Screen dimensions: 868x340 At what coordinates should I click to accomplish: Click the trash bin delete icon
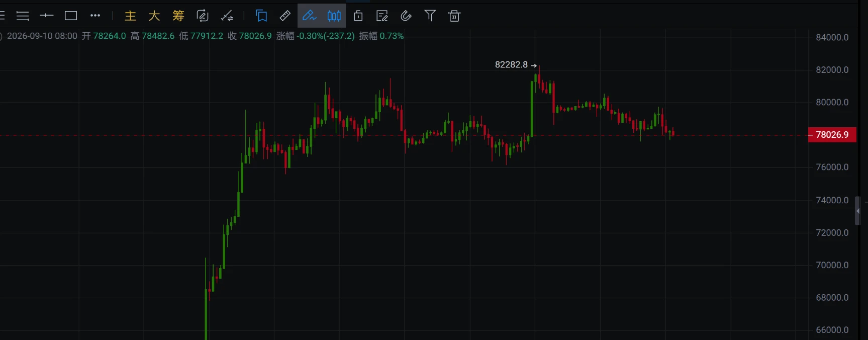pos(454,16)
